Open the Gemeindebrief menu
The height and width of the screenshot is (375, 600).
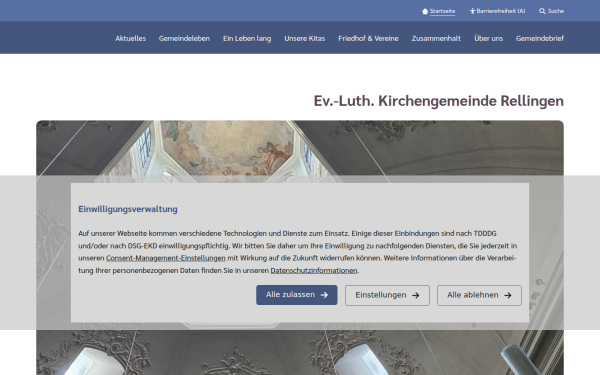click(540, 38)
